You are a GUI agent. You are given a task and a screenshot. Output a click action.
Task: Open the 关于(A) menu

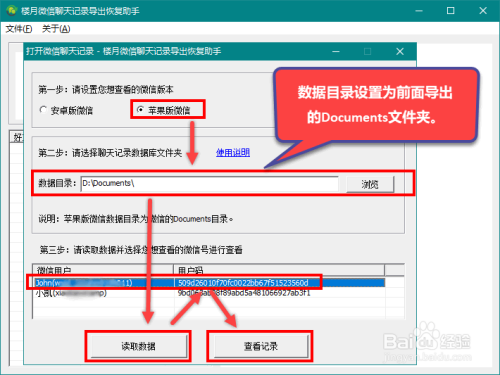click(x=56, y=29)
